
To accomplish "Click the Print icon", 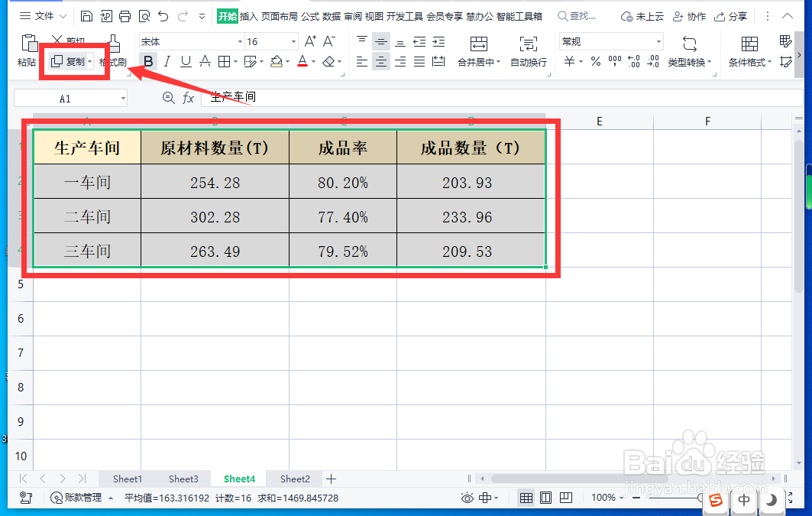I will point(125,17).
